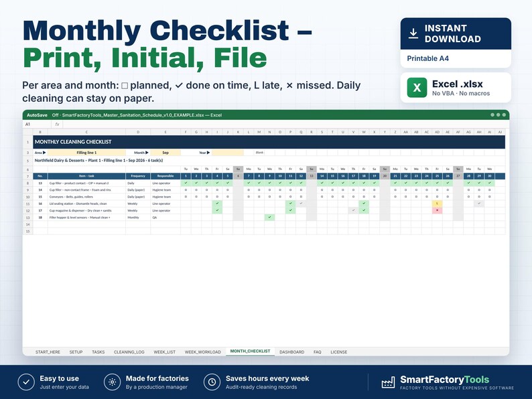Select row header 8

pos(28,183)
